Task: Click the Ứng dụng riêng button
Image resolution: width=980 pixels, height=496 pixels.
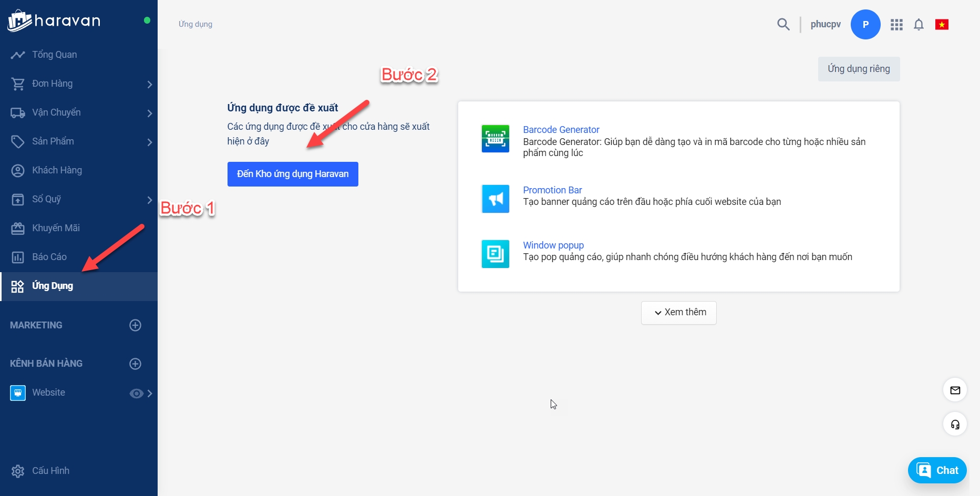Action: pyautogui.click(x=859, y=69)
